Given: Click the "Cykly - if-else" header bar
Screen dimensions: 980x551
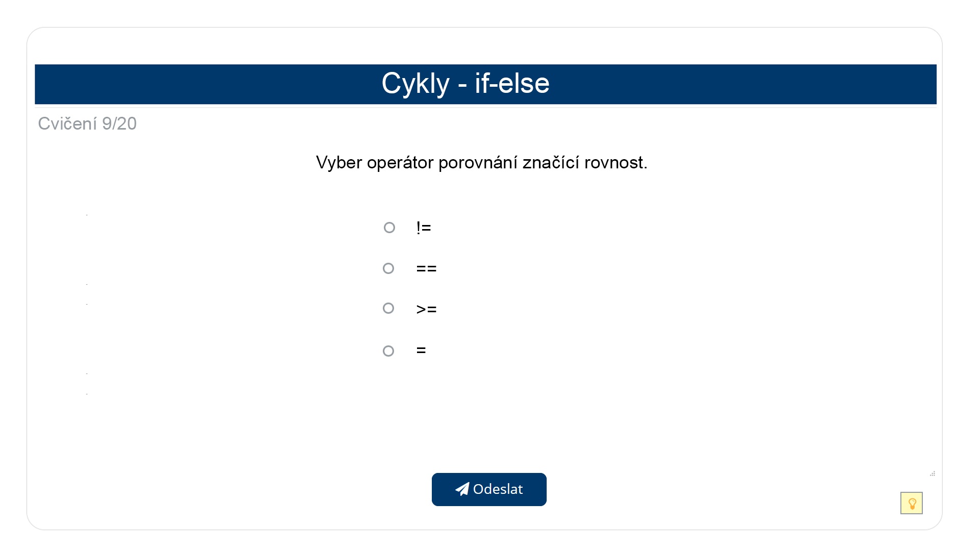Looking at the screenshot, I should (x=486, y=84).
